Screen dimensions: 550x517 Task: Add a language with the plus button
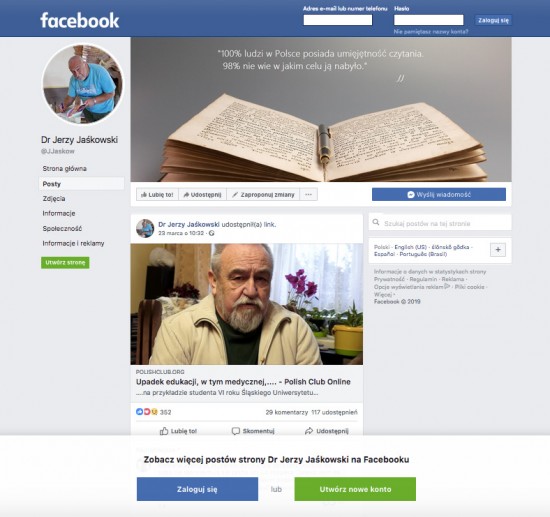coord(498,250)
